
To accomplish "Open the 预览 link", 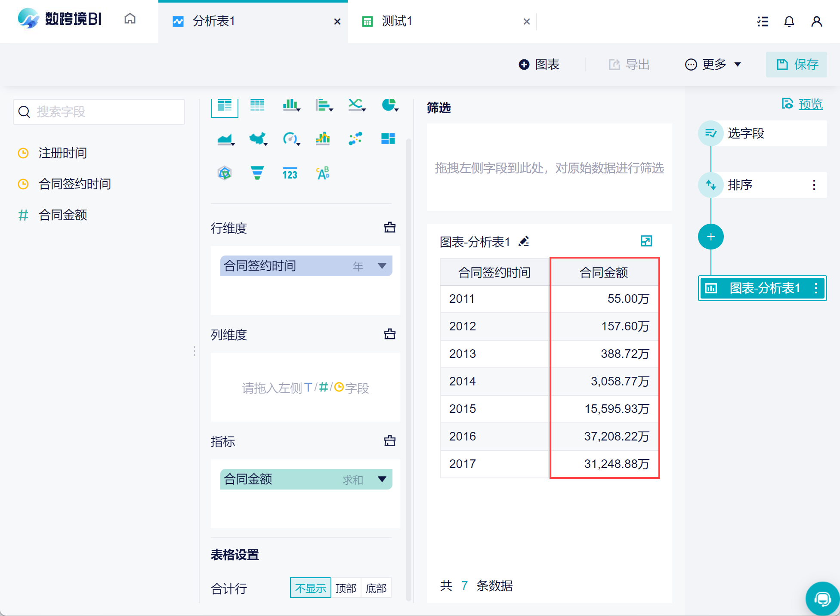I will coord(810,104).
